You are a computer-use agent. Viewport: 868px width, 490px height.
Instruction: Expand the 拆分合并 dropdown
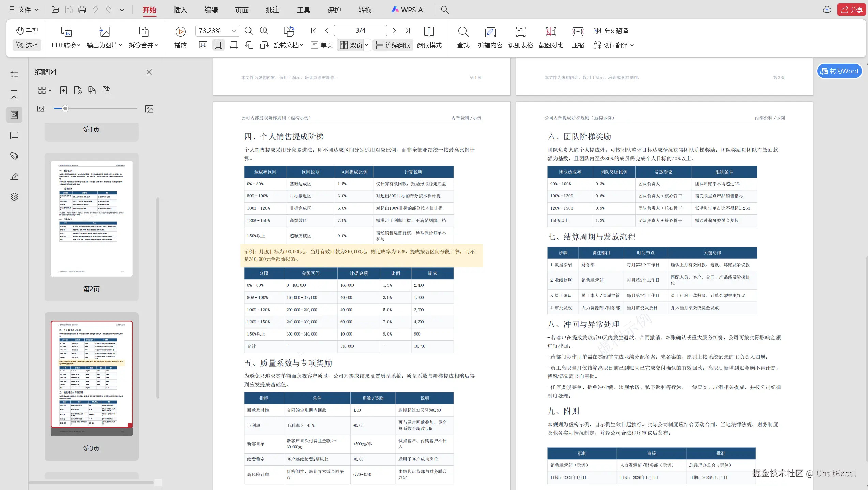coord(143,45)
